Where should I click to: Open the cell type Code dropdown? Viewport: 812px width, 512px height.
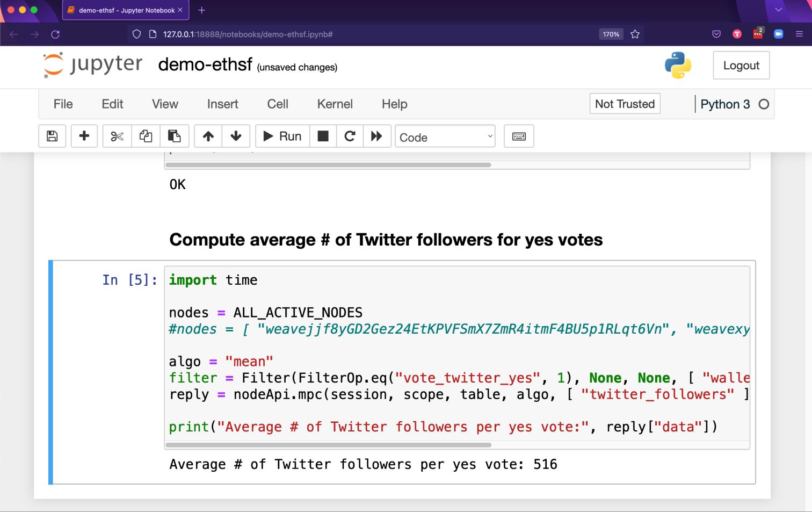point(445,136)
